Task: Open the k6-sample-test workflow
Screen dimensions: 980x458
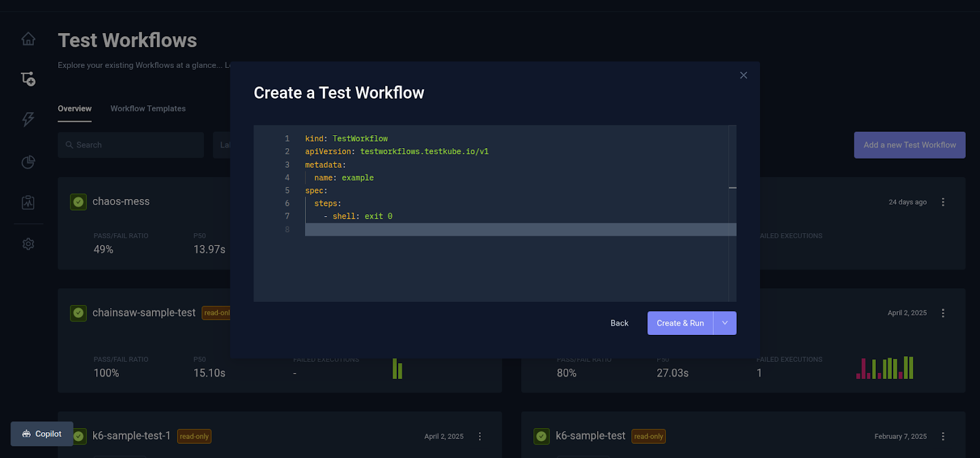Action: (590, 436)
